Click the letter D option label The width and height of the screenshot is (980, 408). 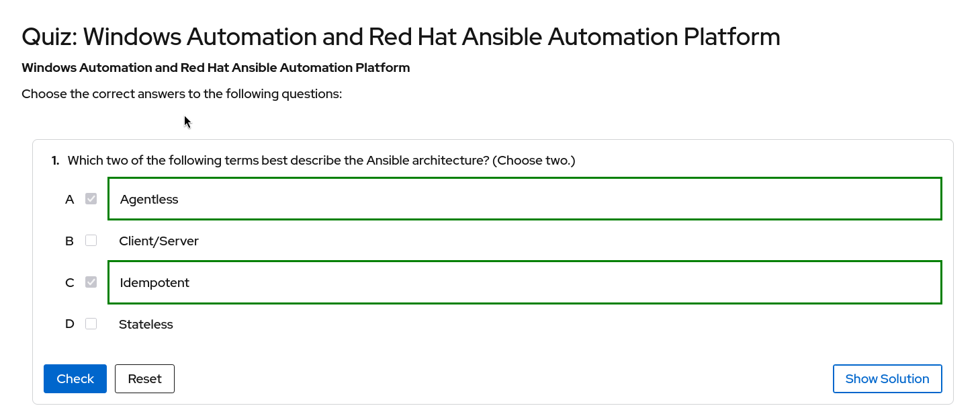pos(69,324)
